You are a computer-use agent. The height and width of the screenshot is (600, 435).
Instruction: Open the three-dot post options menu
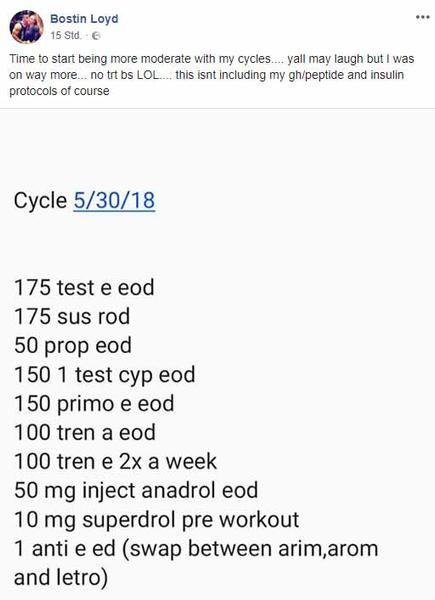click(x=422, y=17)
